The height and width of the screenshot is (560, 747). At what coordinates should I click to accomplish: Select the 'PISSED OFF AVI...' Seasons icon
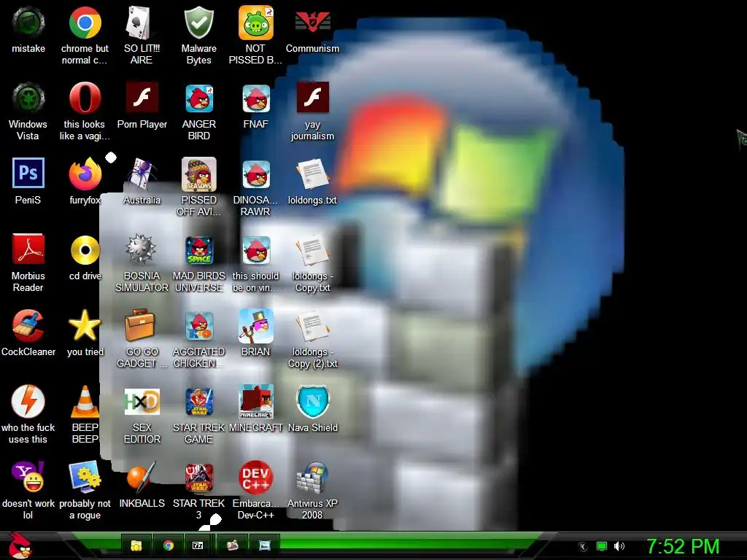tap(198, 174)
